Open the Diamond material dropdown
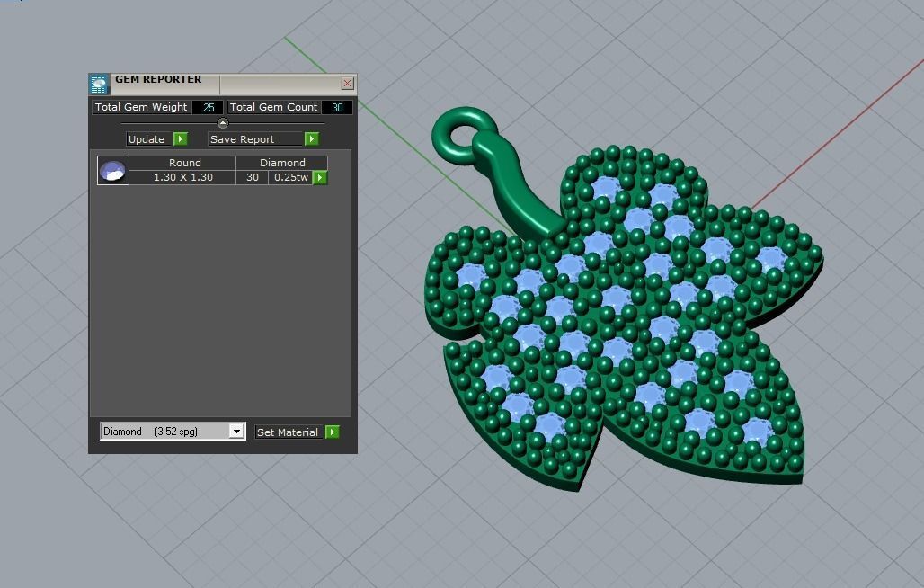This screenshot has height=588, width=924. pos(236,432)
